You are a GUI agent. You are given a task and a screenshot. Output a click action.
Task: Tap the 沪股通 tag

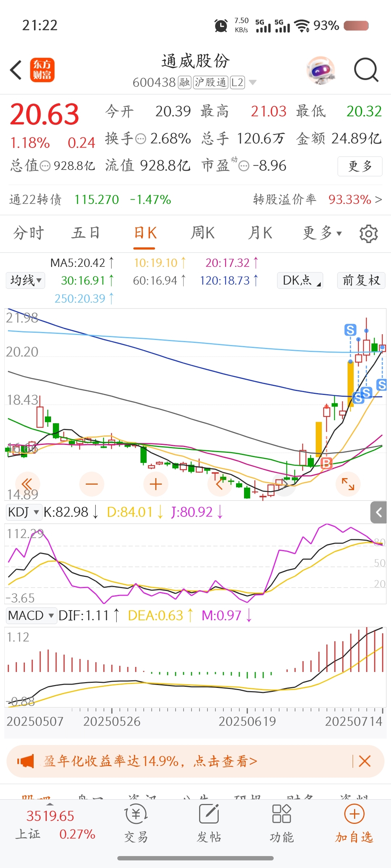(210, 82)
